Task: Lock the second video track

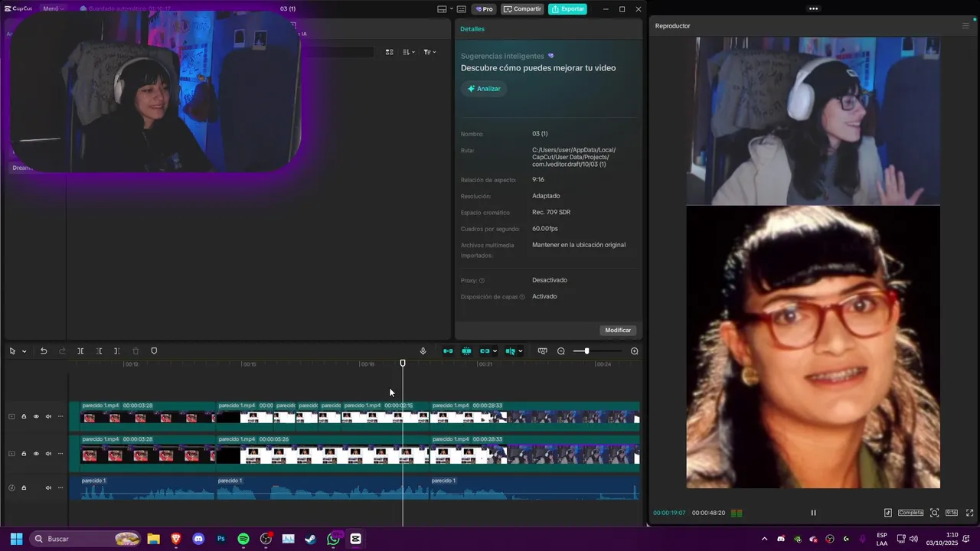Action: (24, 454)
